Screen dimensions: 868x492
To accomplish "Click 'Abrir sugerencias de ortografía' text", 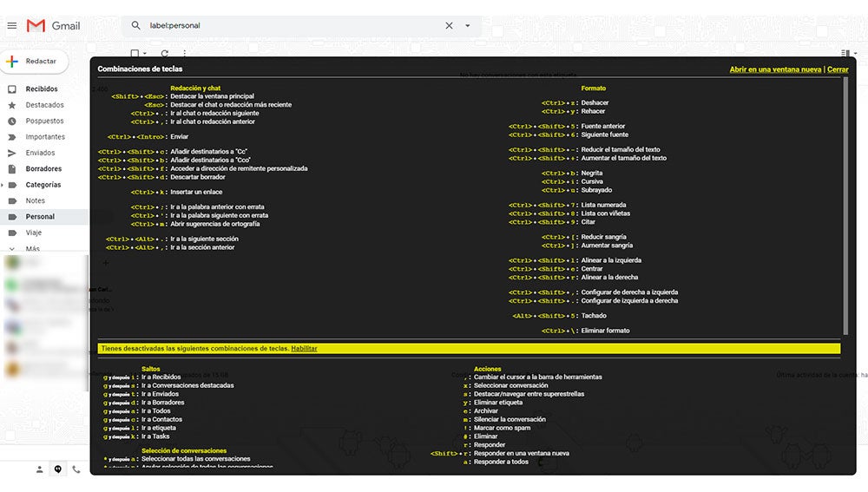I will [x=214, y=224].
